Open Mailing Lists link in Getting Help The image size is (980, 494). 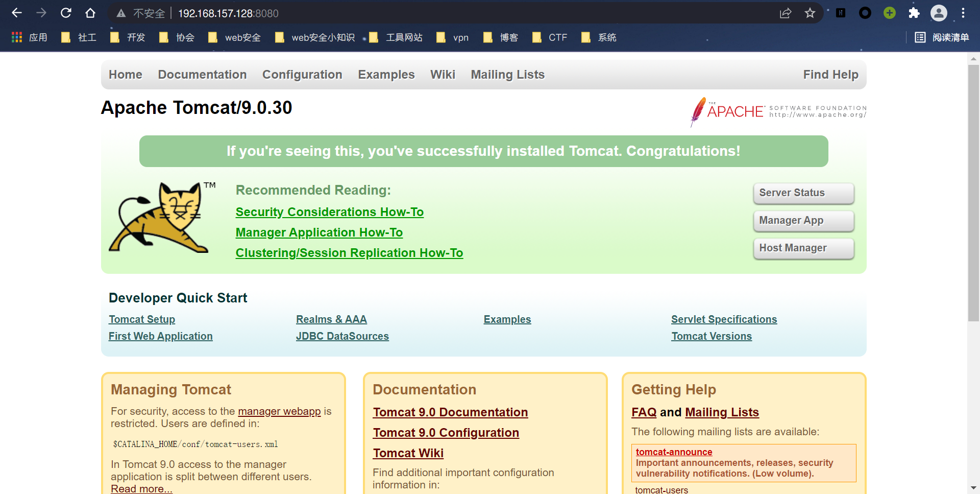pyautogui.click(x=722, y=412)
